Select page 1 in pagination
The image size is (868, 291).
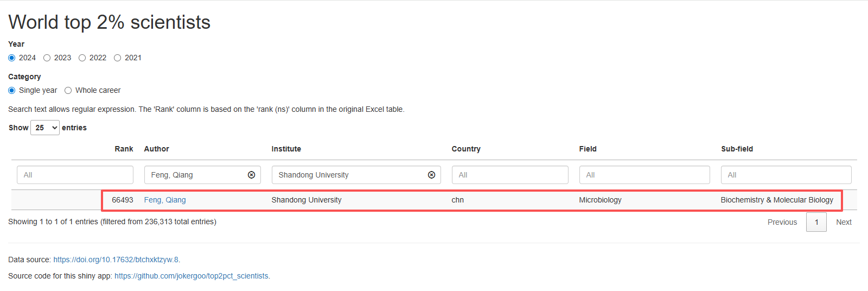(816, 222)
